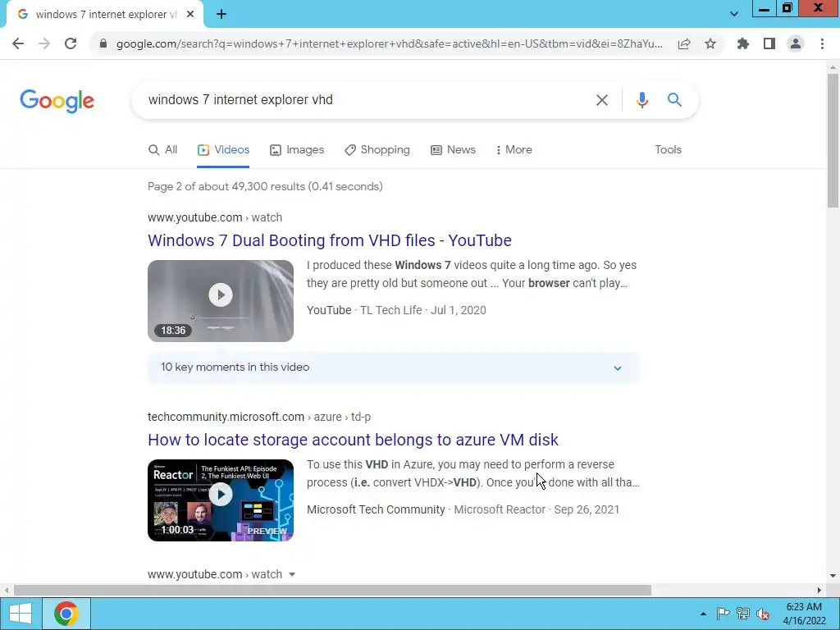Expand '10 key moments in this video'
This screenshot has width=840, height=630.
tap(394, 367)
